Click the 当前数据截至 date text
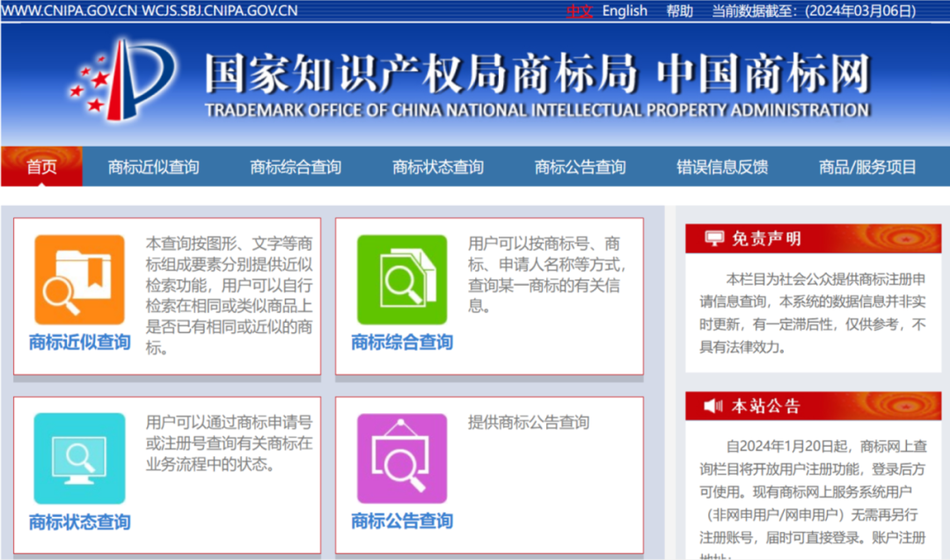The width and height of the screenshot is (950, 560). tap(814, 11)
